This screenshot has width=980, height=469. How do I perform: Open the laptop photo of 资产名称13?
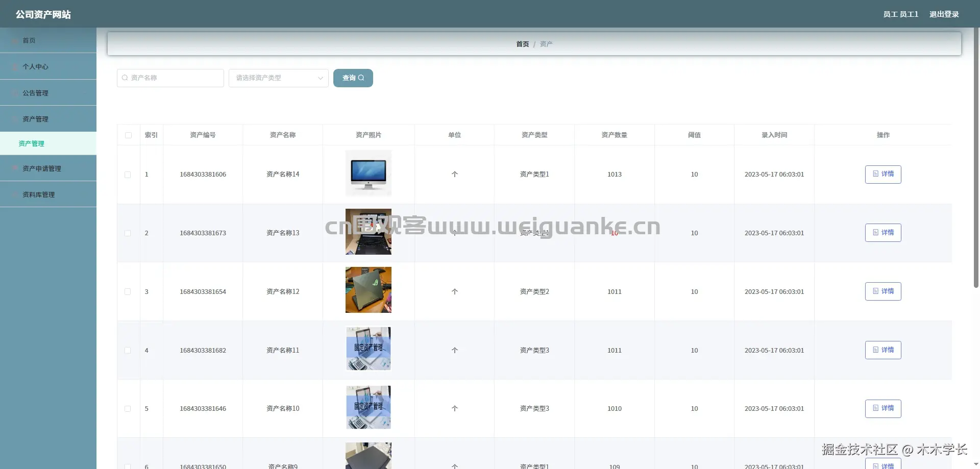(369, 232)
